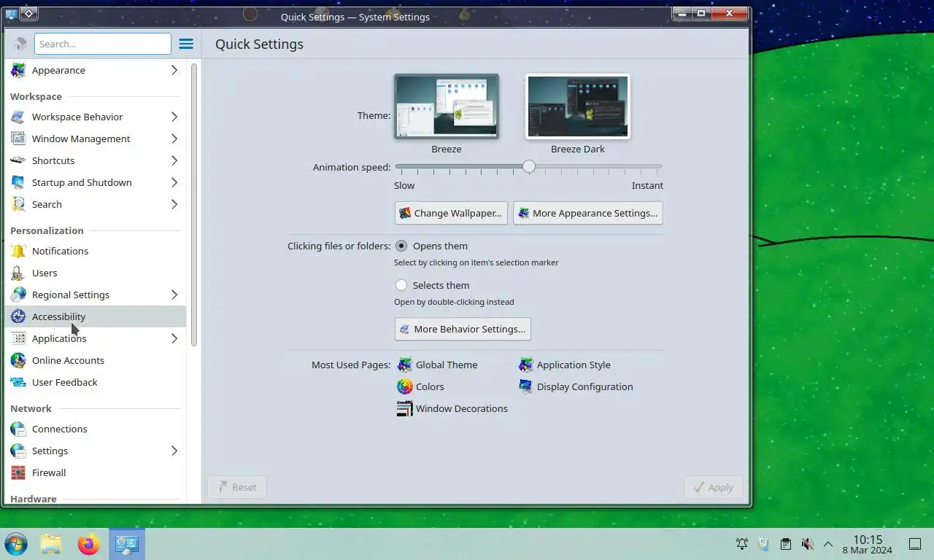Focus the Search input field

103,44
